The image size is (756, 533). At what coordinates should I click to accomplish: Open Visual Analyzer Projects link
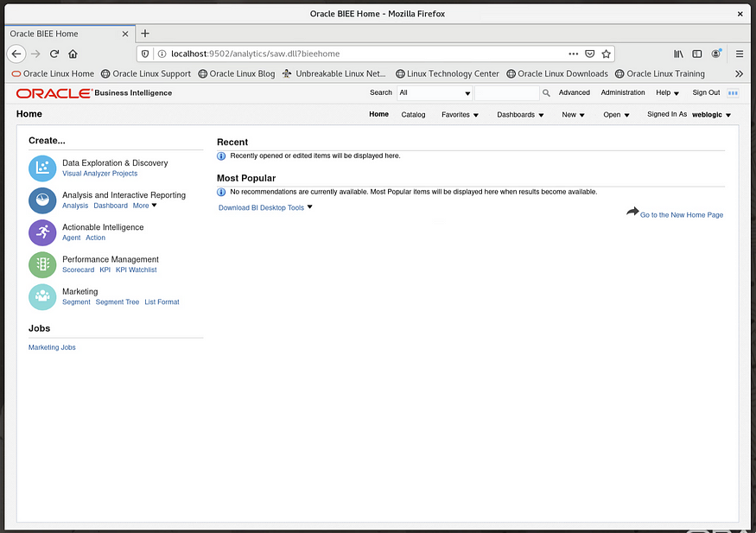[x=100, y=174]
